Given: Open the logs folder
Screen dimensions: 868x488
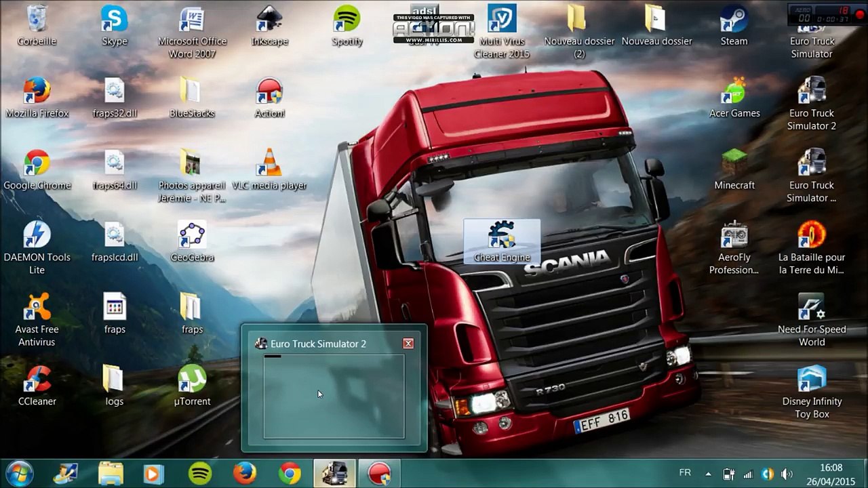Looking at the screenshot, I should coord(114,385).
